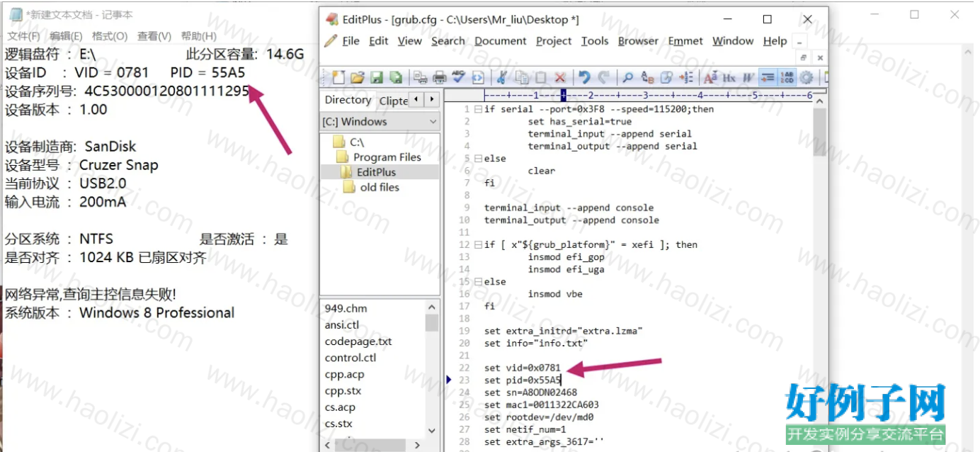Image resolution: width=980 pixels, height=452 pixels.
Task: Click the New document icon in EditPlus toolbar
Action: pyautogui.click(x=338, y=77)
